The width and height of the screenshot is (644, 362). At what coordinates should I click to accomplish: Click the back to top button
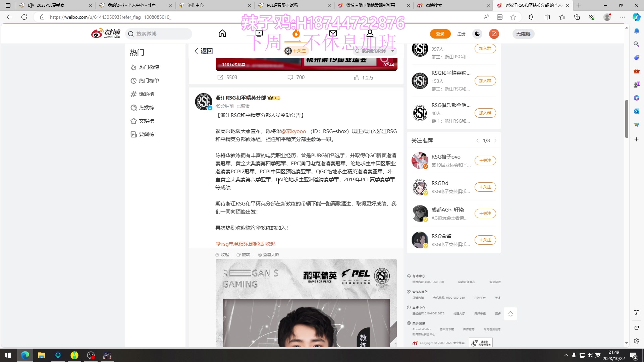click(x=510, y=314)
